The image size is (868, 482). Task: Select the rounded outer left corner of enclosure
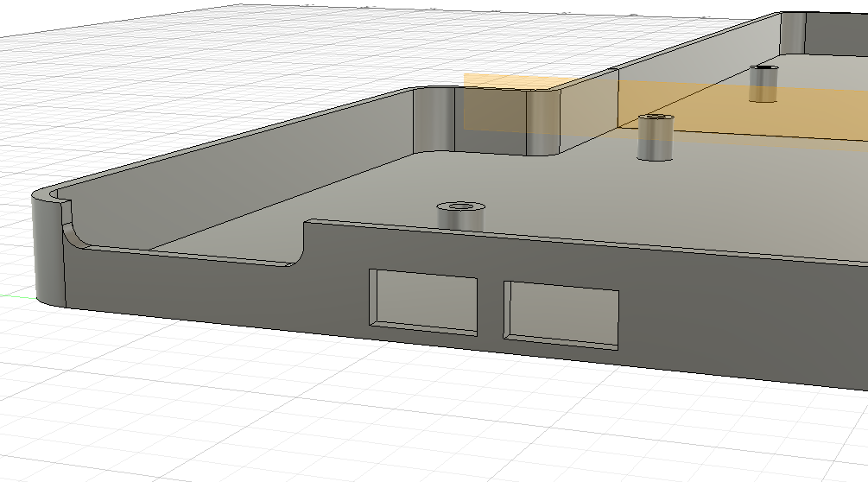[49, 251]
